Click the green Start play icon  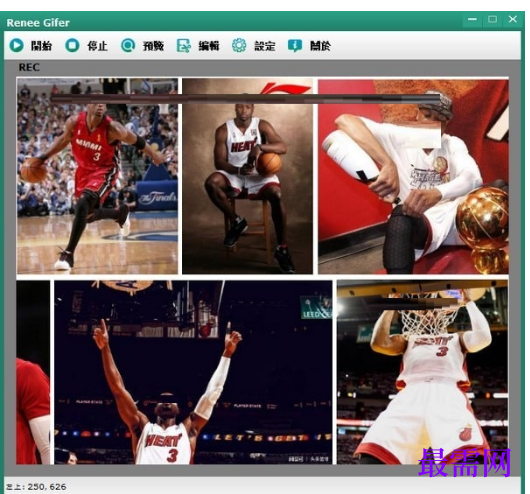coord(16,45)
